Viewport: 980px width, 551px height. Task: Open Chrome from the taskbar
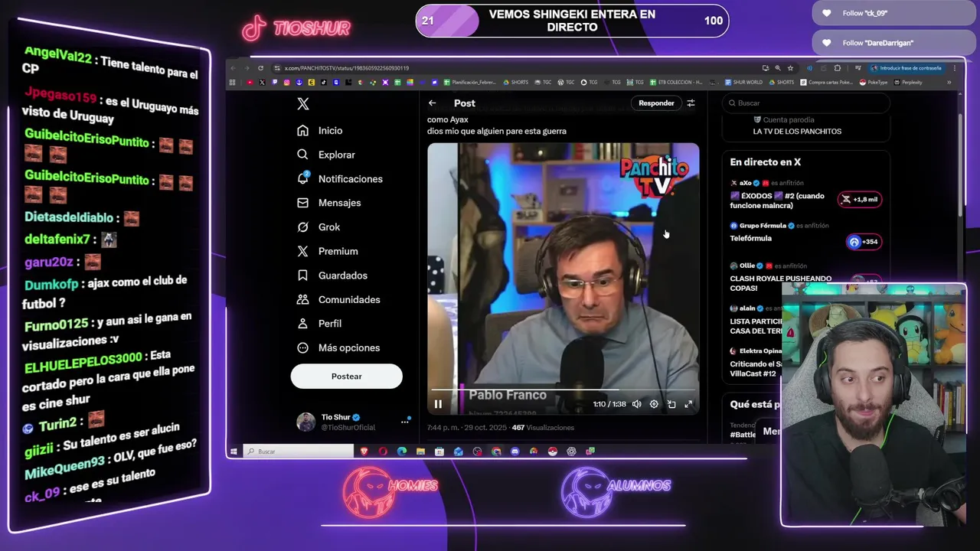[496, 452]
